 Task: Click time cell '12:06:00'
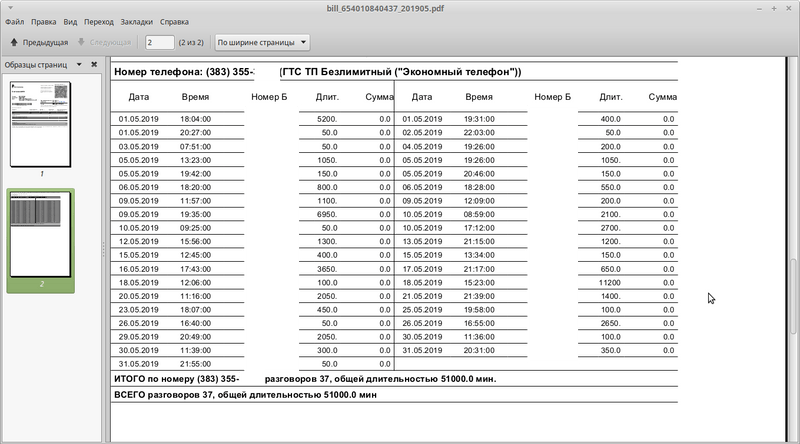click(195, 283)
